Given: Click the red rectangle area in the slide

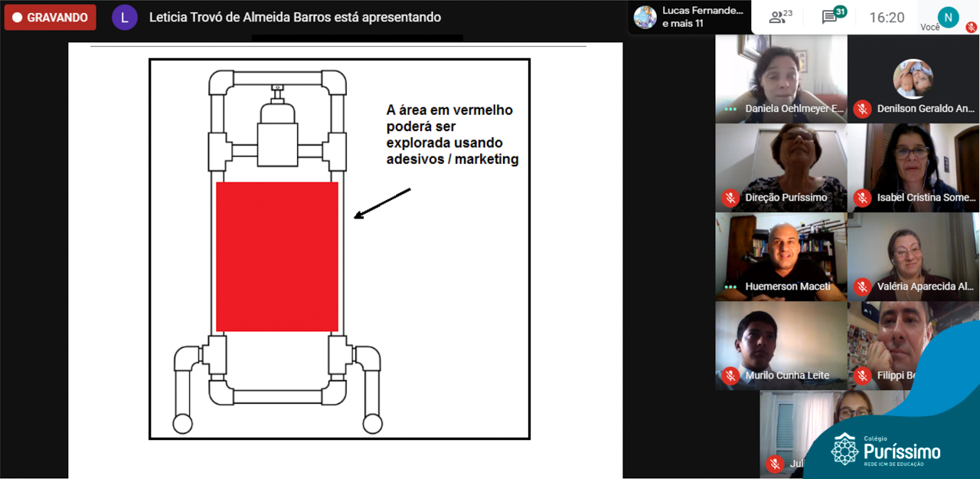Looking at the screenshot, I should tap(277, 257).
